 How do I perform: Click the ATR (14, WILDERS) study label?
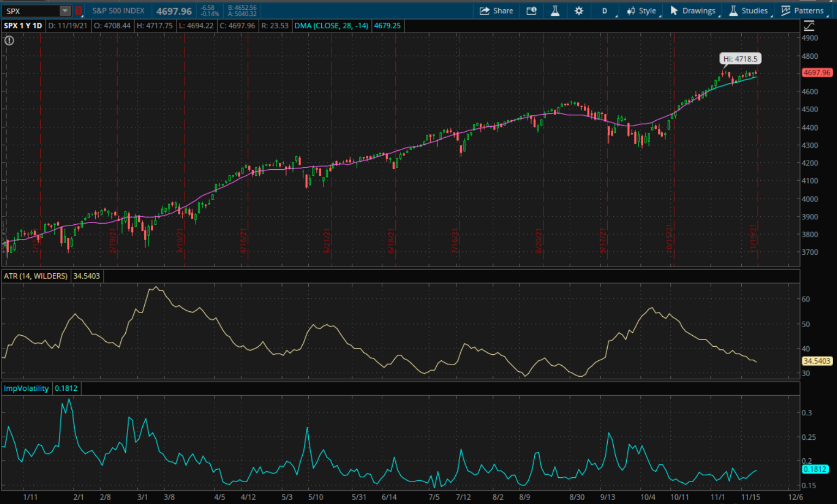[x=35, y=276]
